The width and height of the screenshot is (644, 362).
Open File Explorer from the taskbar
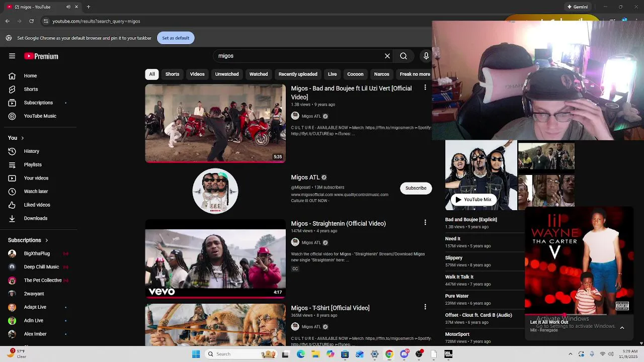tap(315, 354)
